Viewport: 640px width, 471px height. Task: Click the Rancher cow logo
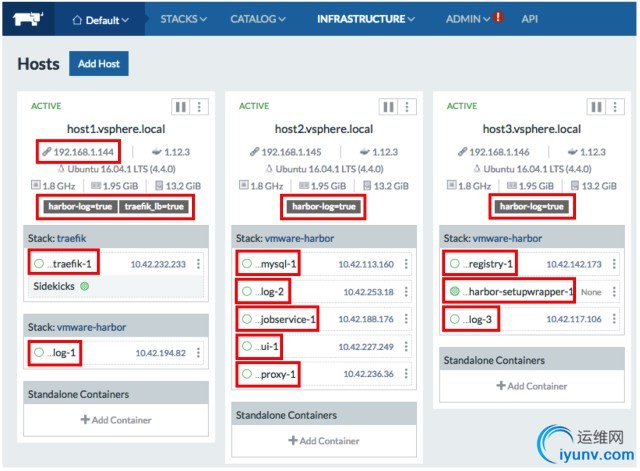27,19
